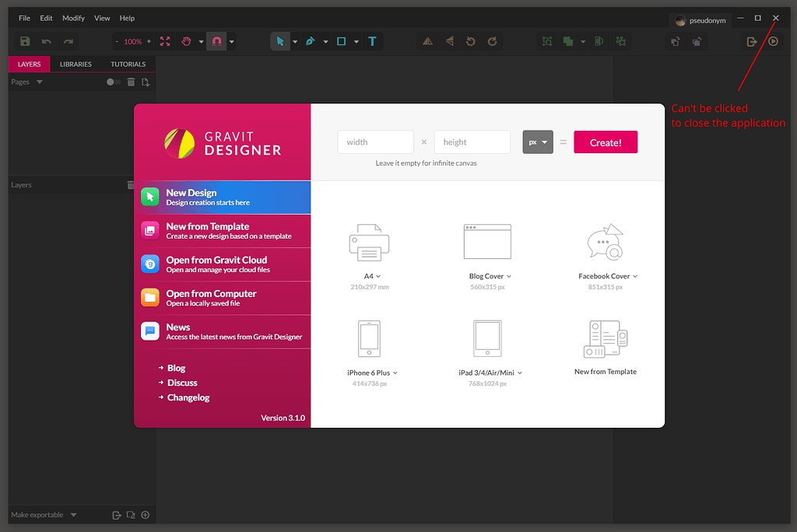Click the width input field
This screenshot has width=797, height=532.
pyautogui.click(x=376, y=142)
